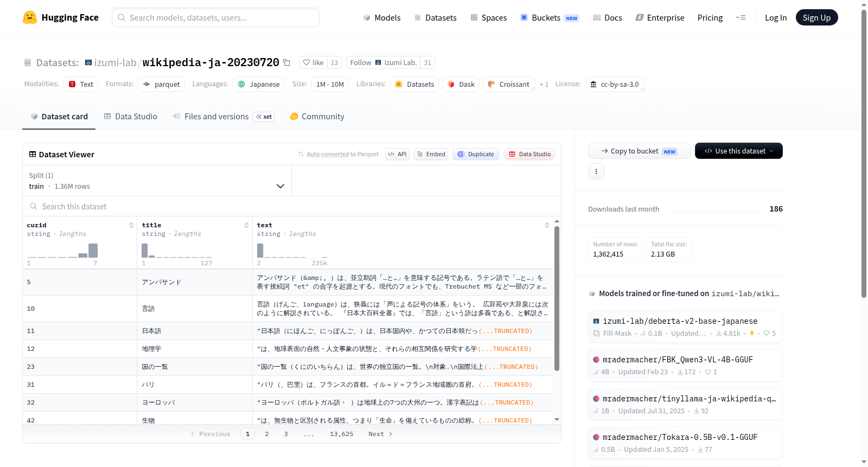This screenshot has height=467, width=868.
Task: Click the dataset table vertical scrollbar
Action: (x=557, y=298)
